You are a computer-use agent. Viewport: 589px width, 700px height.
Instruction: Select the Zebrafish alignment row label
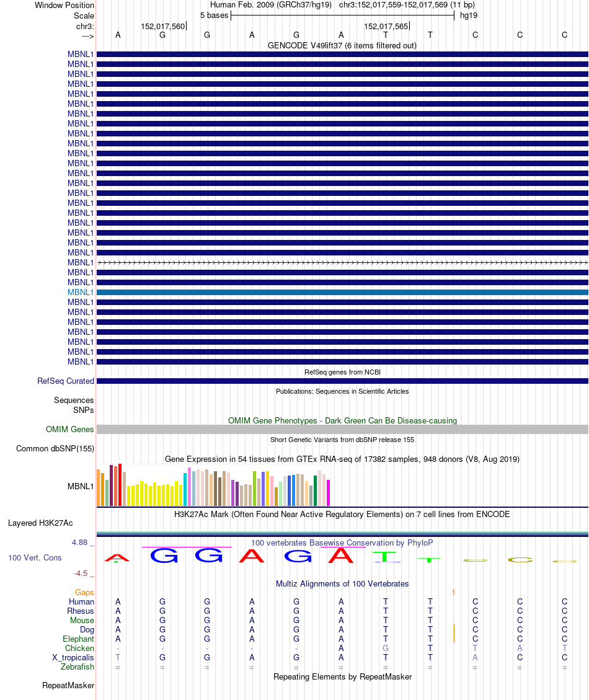77,667
